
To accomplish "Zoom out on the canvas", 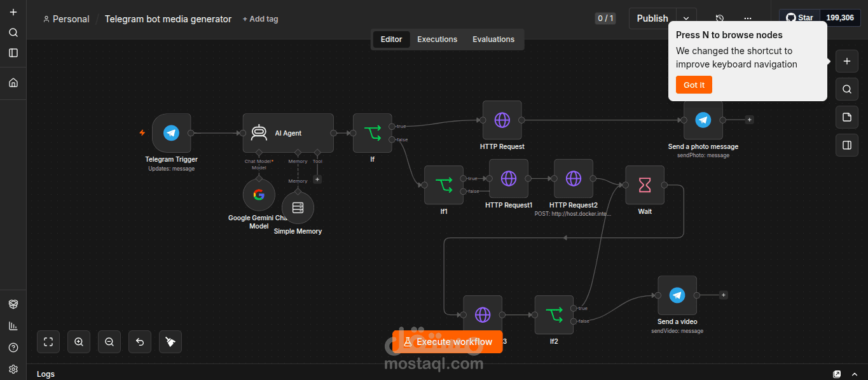I will coord(109,342).
